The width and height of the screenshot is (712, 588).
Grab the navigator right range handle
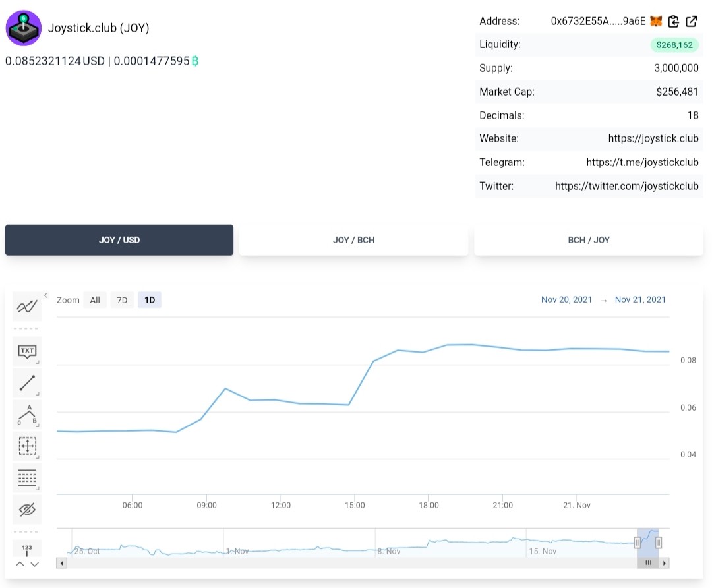pyautogui.click(x=659, y=542)
